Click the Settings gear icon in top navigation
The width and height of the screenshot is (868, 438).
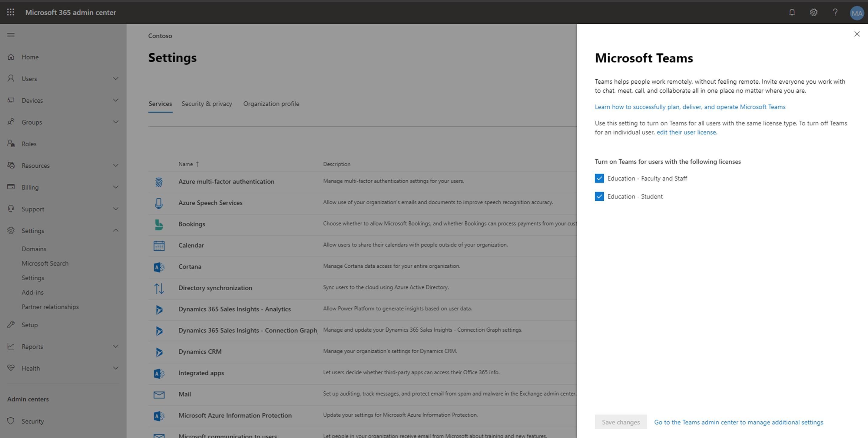coord(813,12)
